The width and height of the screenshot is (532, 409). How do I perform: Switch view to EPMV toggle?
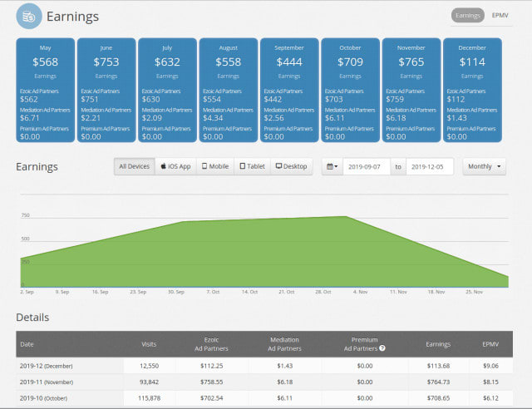pyautogui.click(x=500, y=15)
